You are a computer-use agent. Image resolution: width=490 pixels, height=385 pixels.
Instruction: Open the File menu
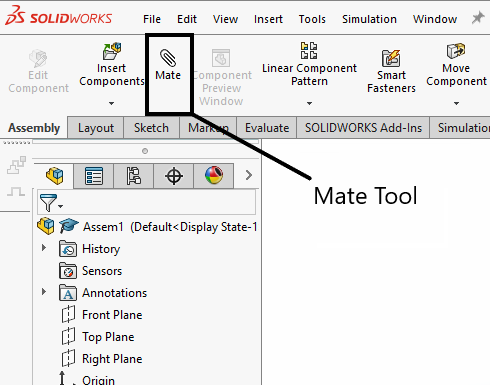[152, 19]
